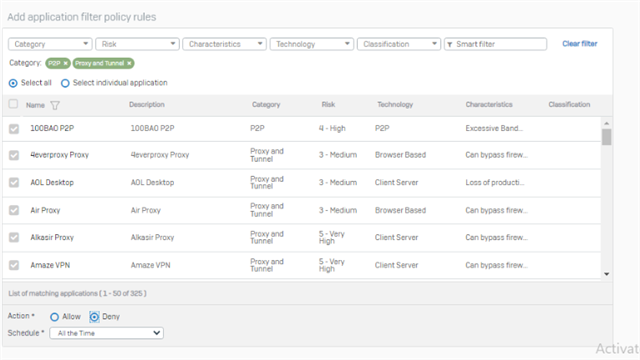Uncheck the 100BAO P2P application checkbox
The height and width of the screenshot is (360, 640).
coord(14,129)
